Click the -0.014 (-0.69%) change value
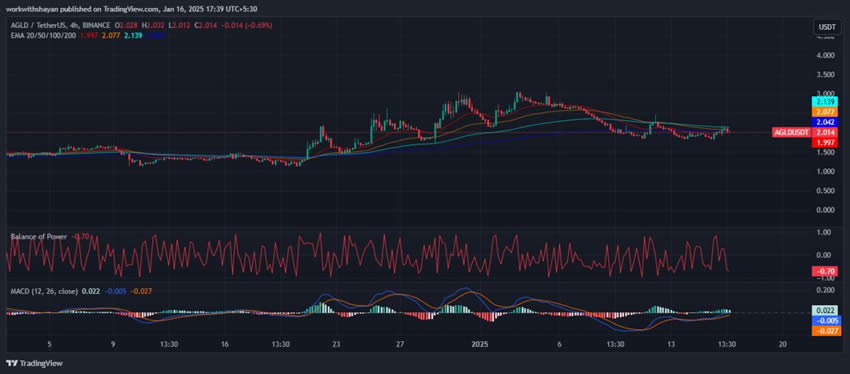850x374 pixels. [248, 25]
